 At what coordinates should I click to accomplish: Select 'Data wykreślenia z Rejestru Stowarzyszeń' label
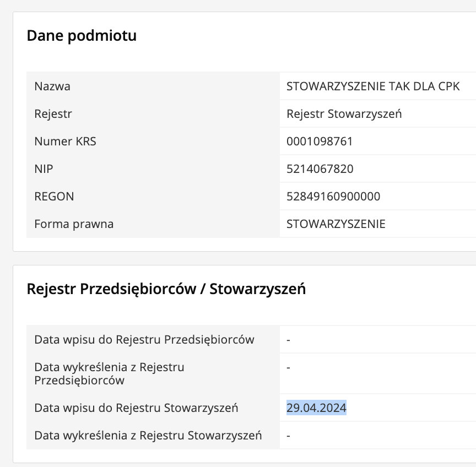coord(148,435)
